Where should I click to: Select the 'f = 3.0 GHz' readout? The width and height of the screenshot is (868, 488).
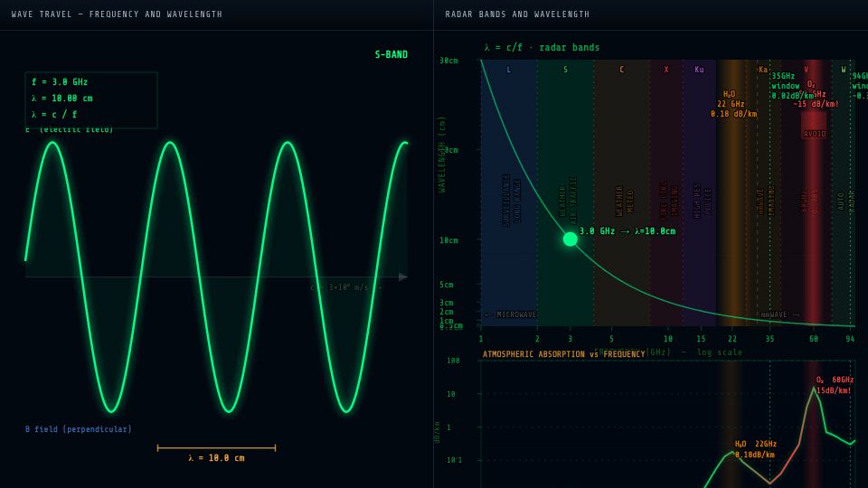60,82
